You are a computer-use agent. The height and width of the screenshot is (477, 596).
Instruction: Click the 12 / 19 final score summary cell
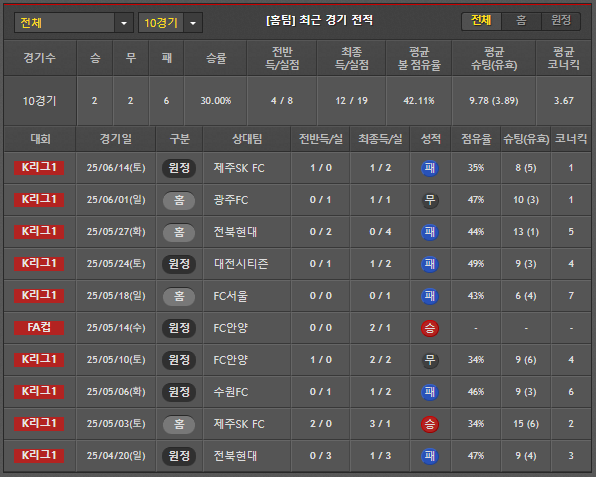pyautogui.click(x=352, y=101)
